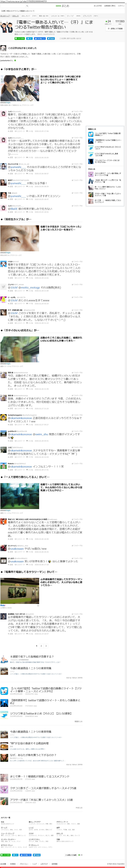Screen dimensions: 127x868
Task: Share via the top LINEで送る button
Action: pos(20,38)
